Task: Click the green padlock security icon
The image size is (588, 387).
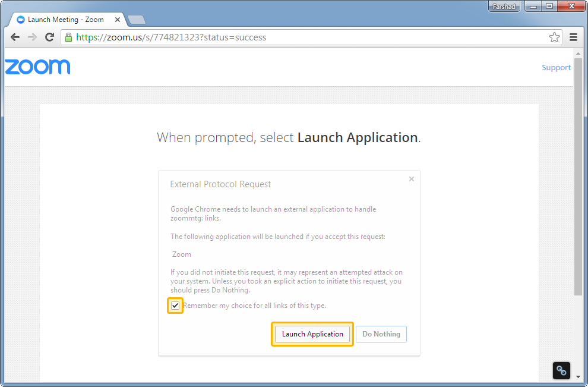Action: 68,37
